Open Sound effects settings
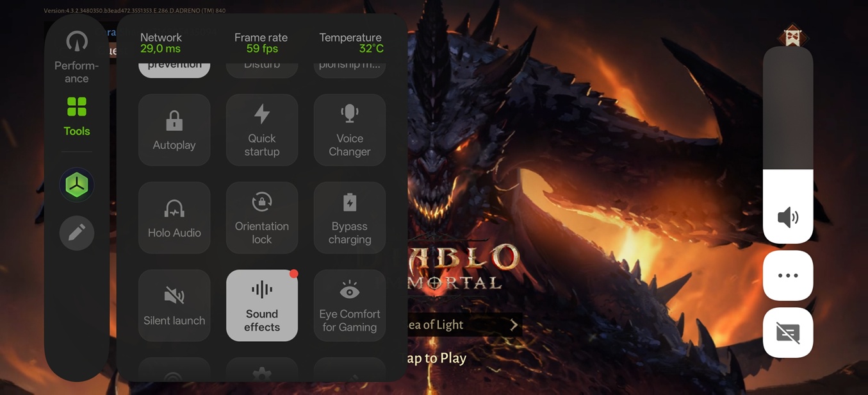This screenshot has height=395, width=868. [261, 305]
